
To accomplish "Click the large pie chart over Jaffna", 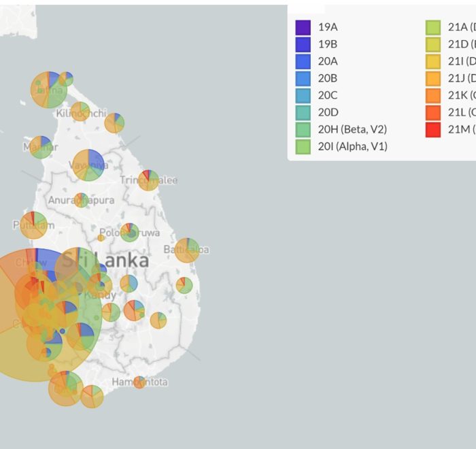I will point(49,90).
